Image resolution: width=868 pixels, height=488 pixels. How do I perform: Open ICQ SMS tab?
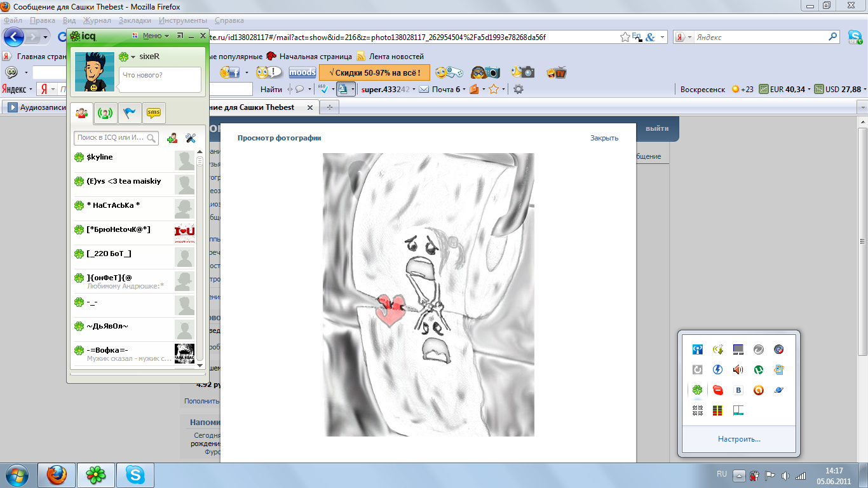pos(154,113)
